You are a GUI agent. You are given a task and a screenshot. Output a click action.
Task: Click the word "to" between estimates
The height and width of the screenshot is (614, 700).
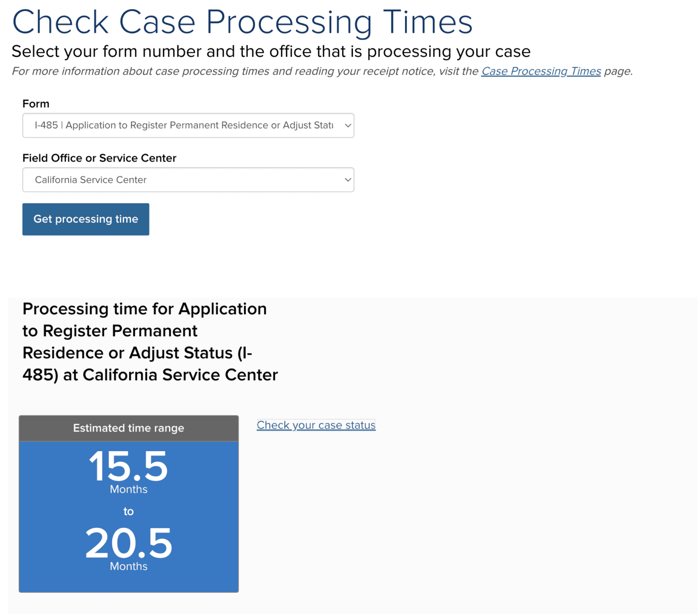(x=128, y=511)
